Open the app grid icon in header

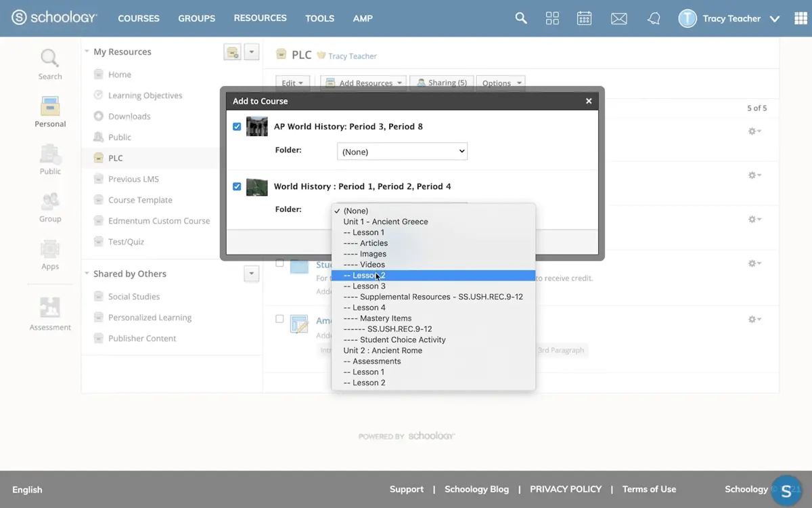(552, 18)
